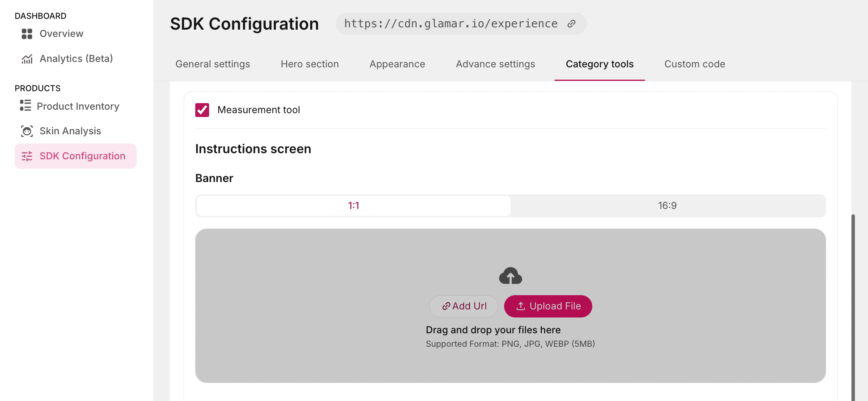Click the copy link icon beside the CDN URL
The height and width of the screenshot is (401, 868).
click(x=571, y=24)
